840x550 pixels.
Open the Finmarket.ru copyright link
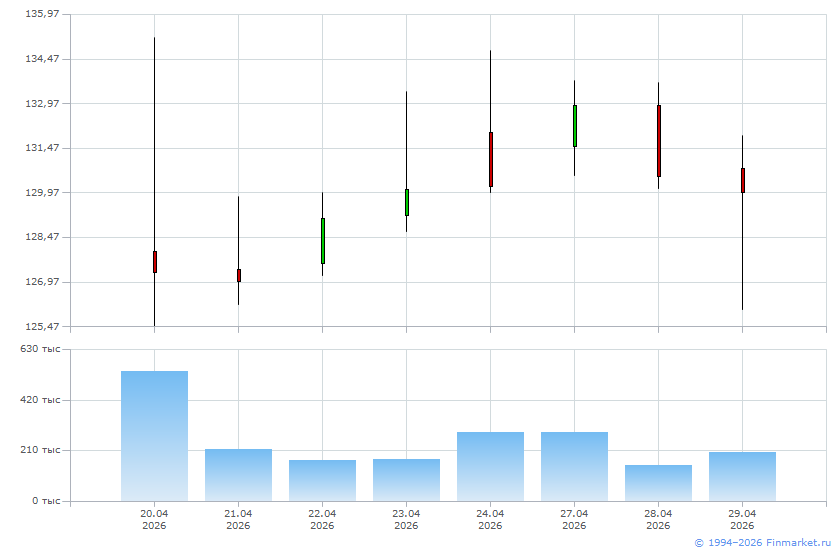pyautogui.click(x=763, y=542)
